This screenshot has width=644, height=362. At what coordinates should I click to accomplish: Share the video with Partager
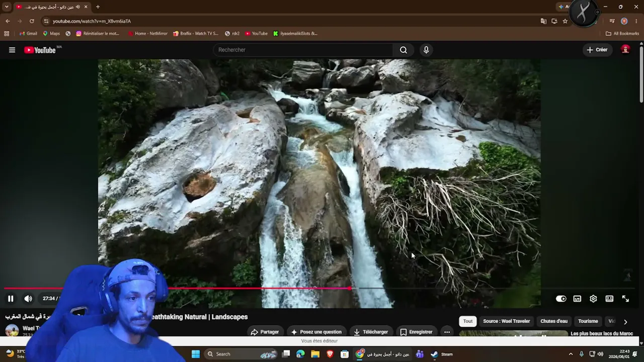click(265, 332)
